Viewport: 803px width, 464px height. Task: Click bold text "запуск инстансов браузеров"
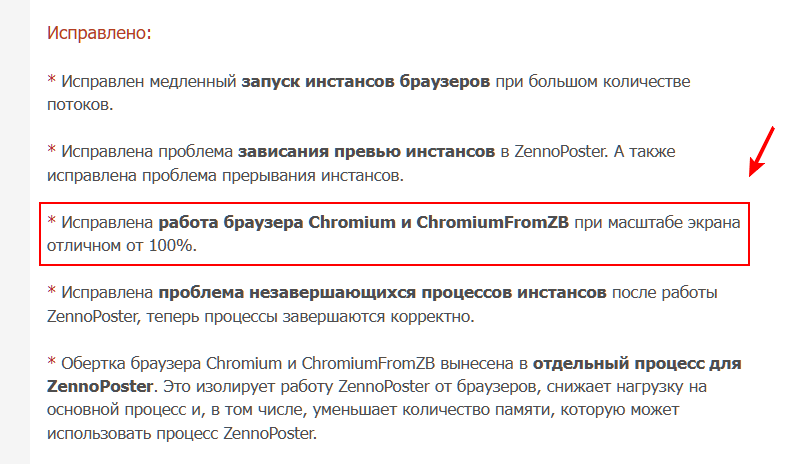[x=366, y=81]
